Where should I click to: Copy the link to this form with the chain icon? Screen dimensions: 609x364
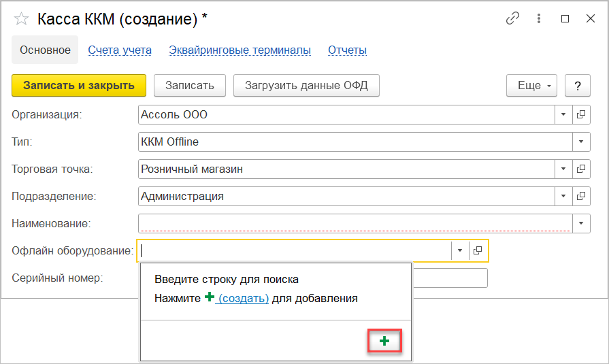click(x=512, y=18)
